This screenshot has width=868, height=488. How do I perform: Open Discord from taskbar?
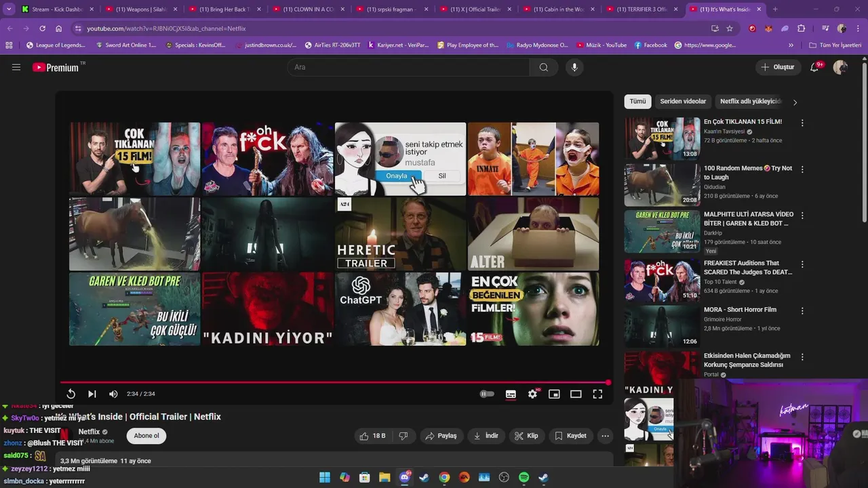pos(405,478)
